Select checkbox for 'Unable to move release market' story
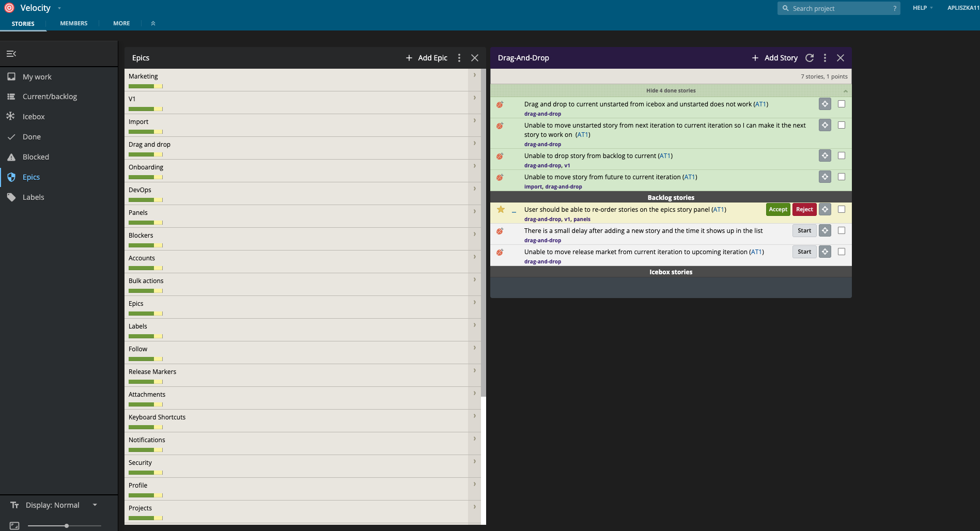The image size is (980, 531). click(x=842, y=252)
